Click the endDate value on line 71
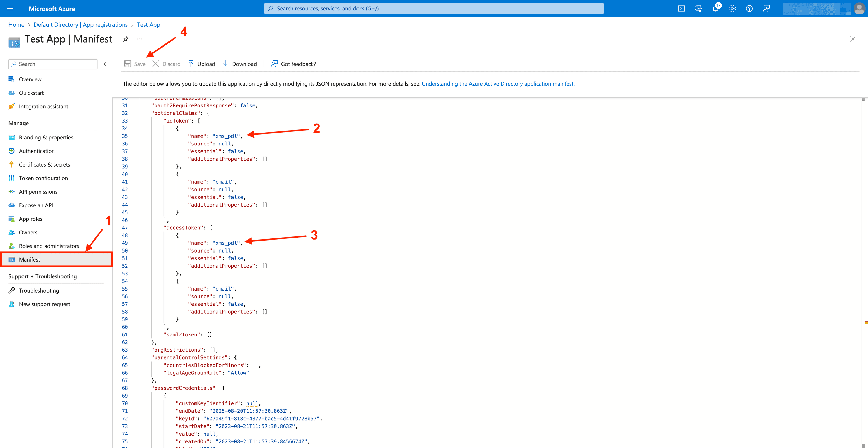868x448 pixels. (249, 411)
